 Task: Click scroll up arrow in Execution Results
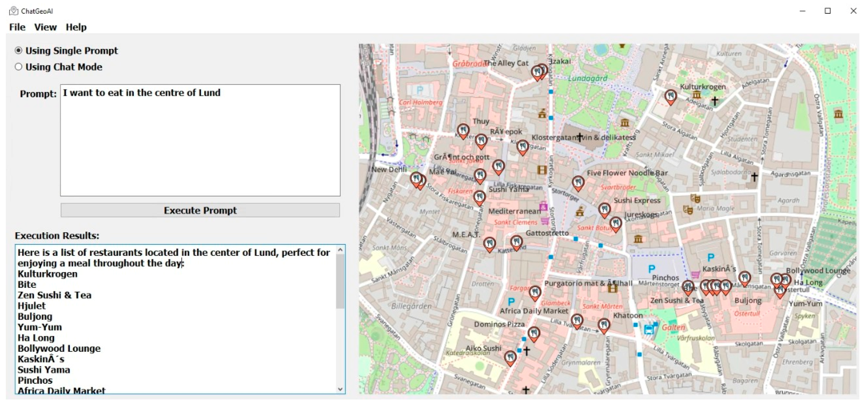(340, 250)
